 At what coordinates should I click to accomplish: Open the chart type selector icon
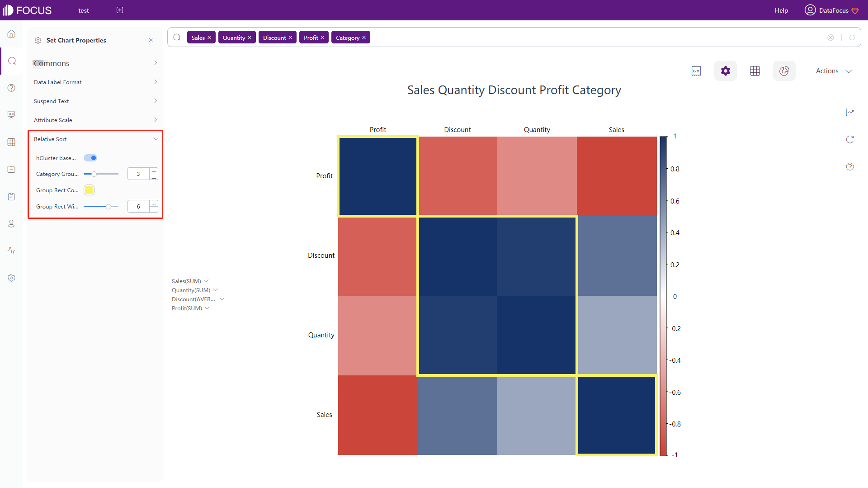pyautogui.click(x=784, y=71)
